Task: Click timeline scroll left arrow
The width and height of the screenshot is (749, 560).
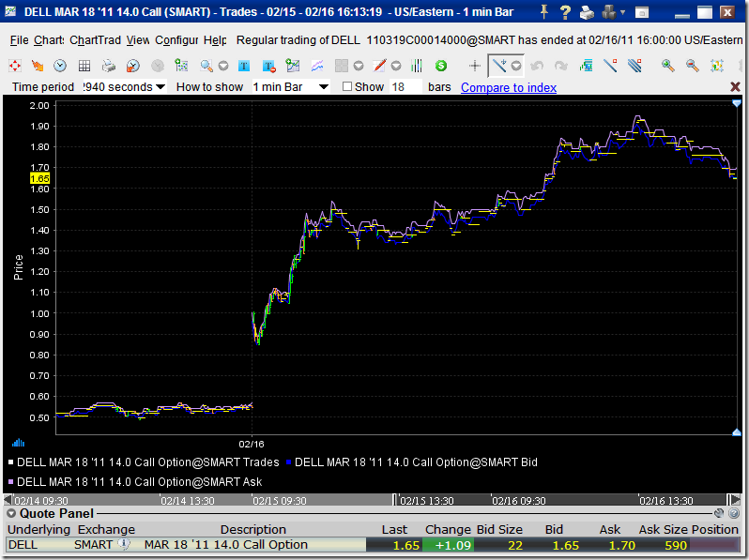Action: [8, 500]
